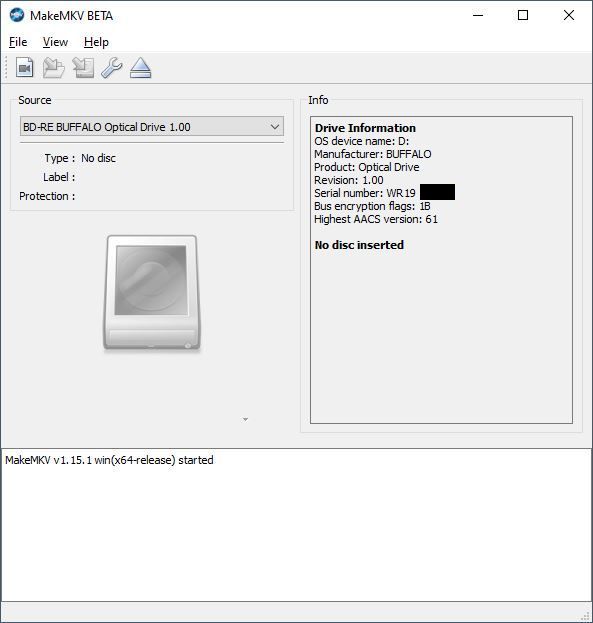Click the 'Drive Information' heading
The image size is (593, 623).
coord(365,128)
